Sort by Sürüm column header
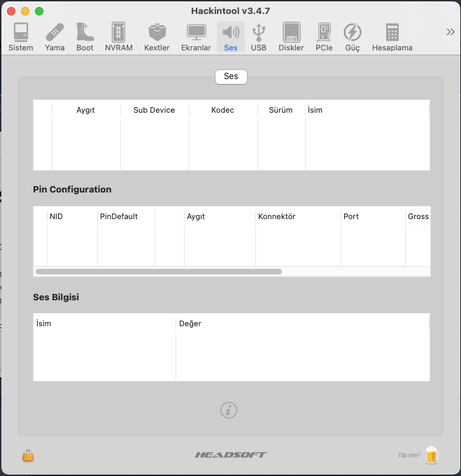 tap(281, 110)
